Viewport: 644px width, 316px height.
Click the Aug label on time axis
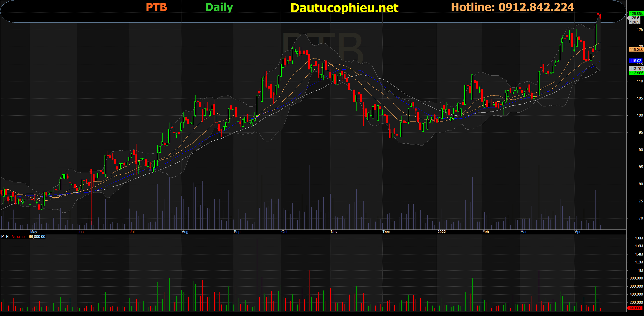point(185,232)
